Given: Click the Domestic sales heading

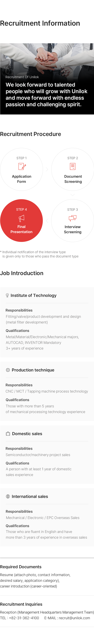Looking at the screenshot, I should [27, 434].
